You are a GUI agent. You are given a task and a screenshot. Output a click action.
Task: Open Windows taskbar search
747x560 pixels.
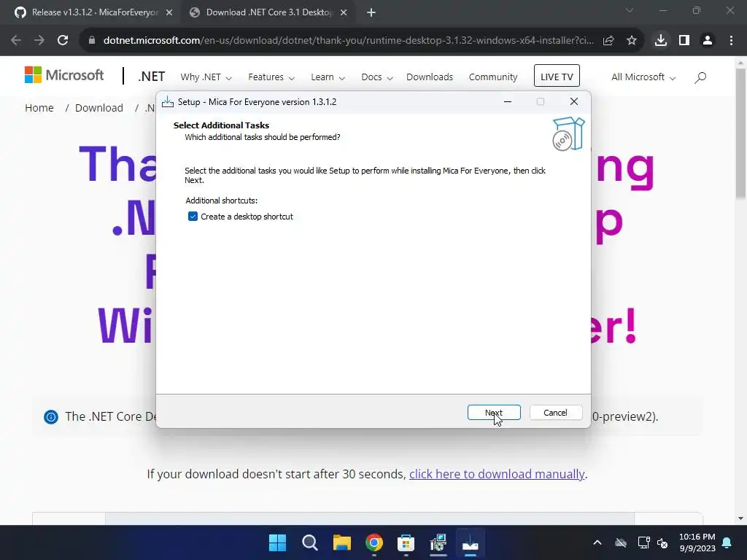point(309,542)
